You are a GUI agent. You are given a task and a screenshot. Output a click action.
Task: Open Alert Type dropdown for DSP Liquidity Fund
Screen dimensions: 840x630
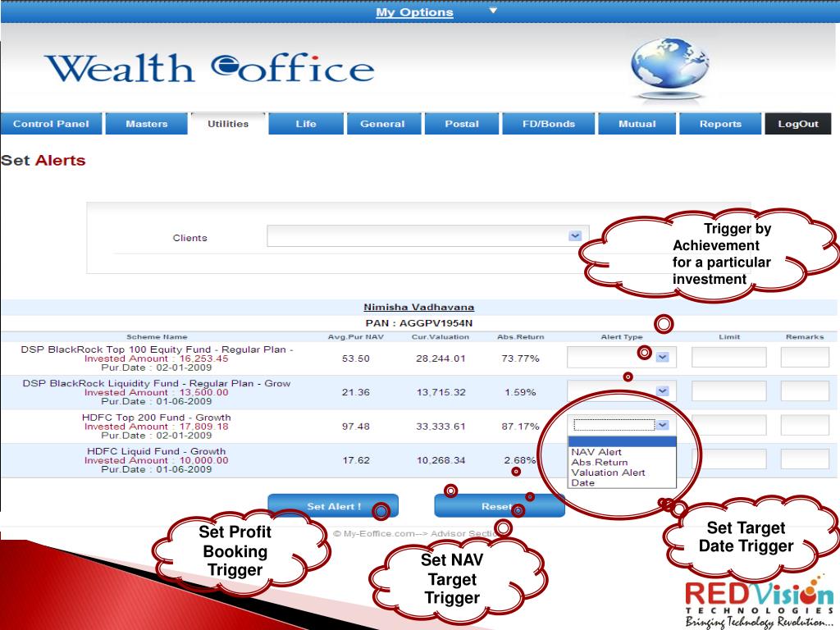pyautogui.click(x=622, y=391)
